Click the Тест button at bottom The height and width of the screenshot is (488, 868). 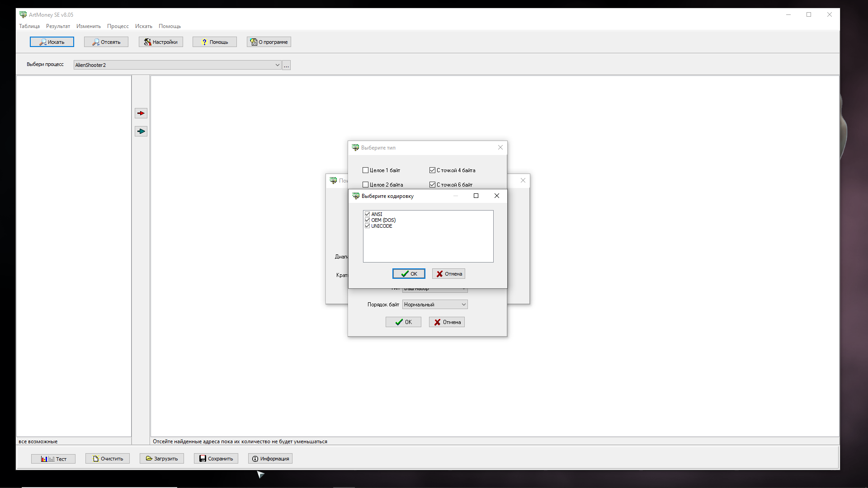[53, 459]
